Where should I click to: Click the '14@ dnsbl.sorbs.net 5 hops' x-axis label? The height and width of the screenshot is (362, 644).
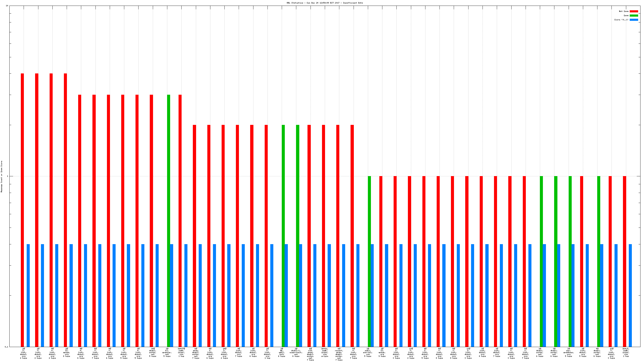tap(153, 352)
